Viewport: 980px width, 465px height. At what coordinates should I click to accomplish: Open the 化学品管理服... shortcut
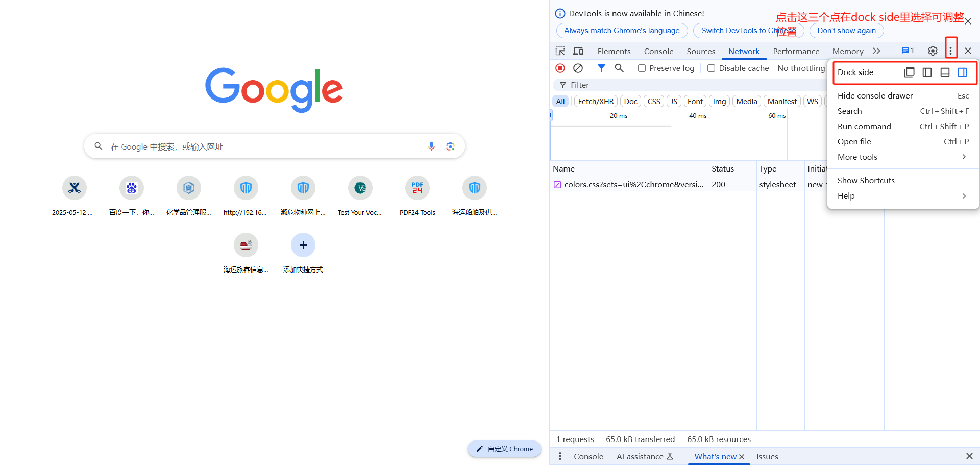(189, 197)
